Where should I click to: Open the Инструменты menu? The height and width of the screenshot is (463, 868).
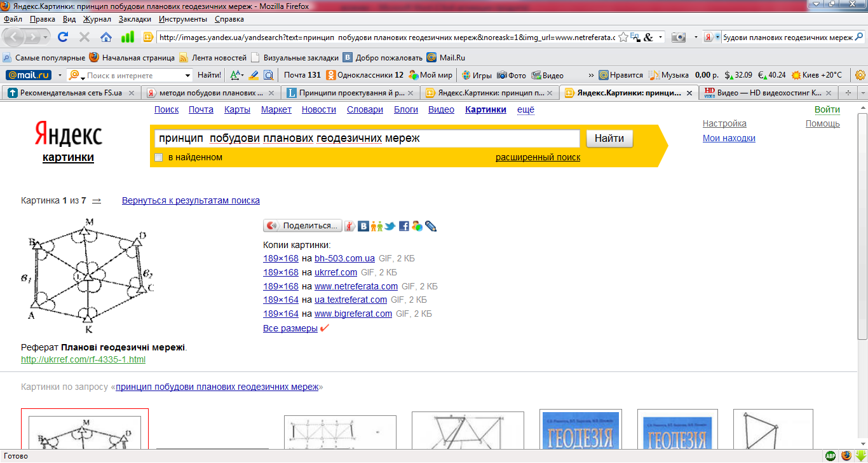click(184, 19)
